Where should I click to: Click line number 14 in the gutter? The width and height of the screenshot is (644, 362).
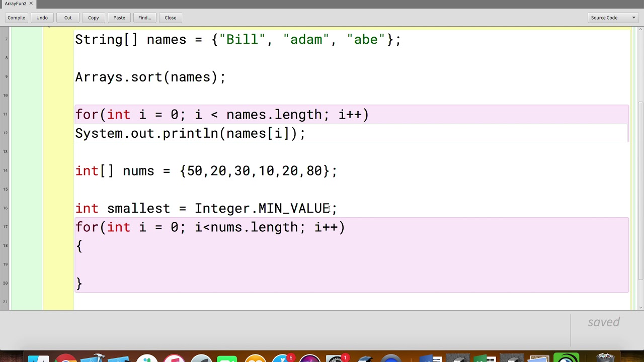[x=6, y=170]
